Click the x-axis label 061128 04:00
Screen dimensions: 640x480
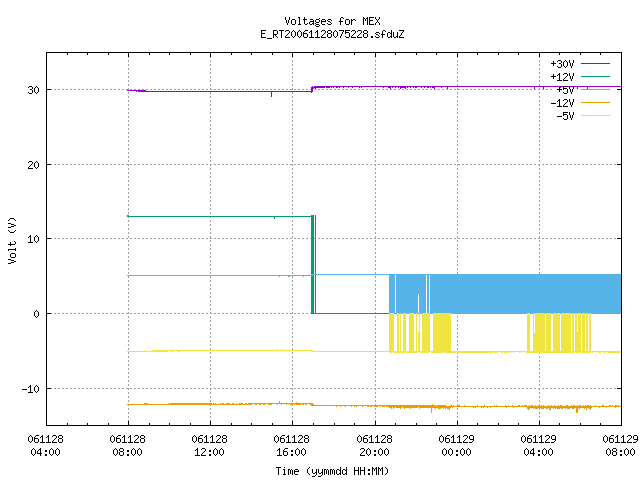tap(45, 446)
